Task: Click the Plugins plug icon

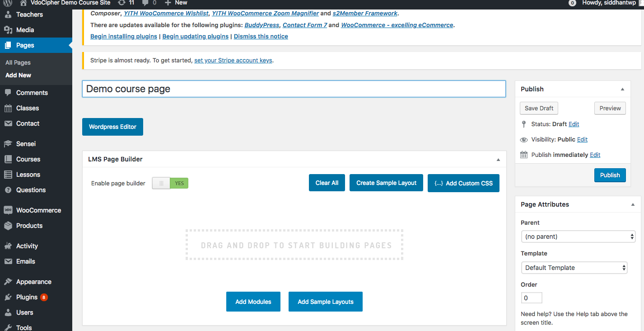Action: point(8,297)
